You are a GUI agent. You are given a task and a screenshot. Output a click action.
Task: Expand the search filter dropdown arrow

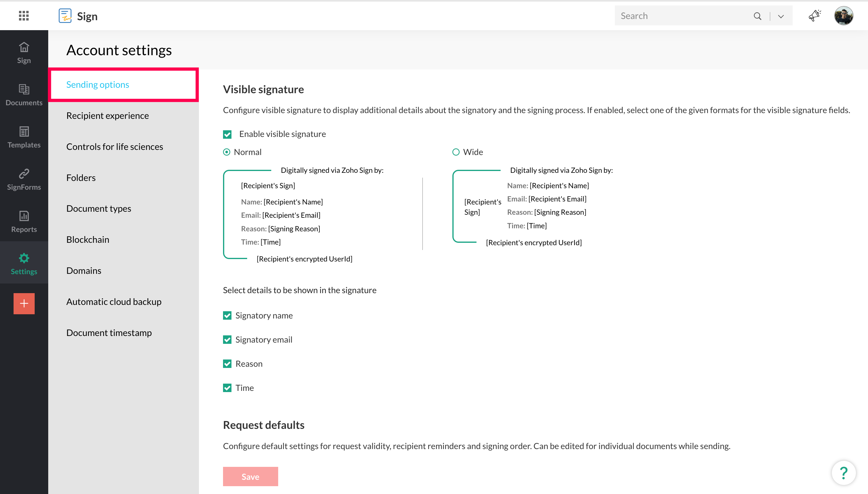(781, 16)
